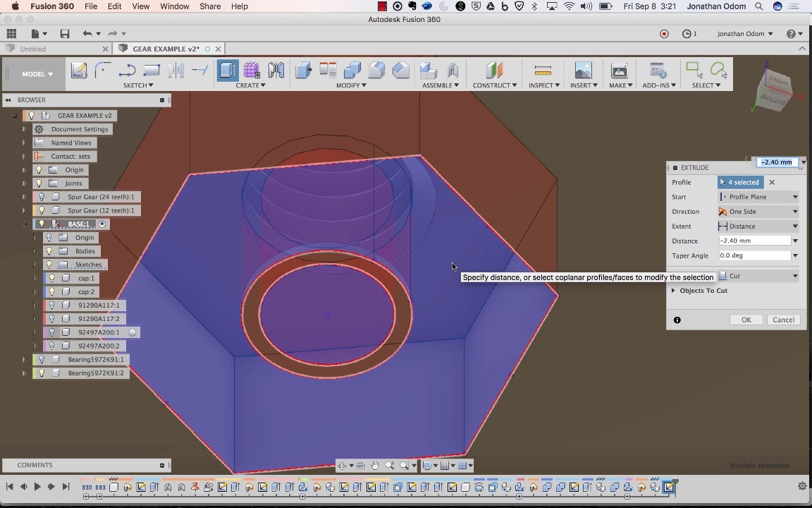
Task: Open the Direction dropdown showing One Side
Action: [758, 212]
